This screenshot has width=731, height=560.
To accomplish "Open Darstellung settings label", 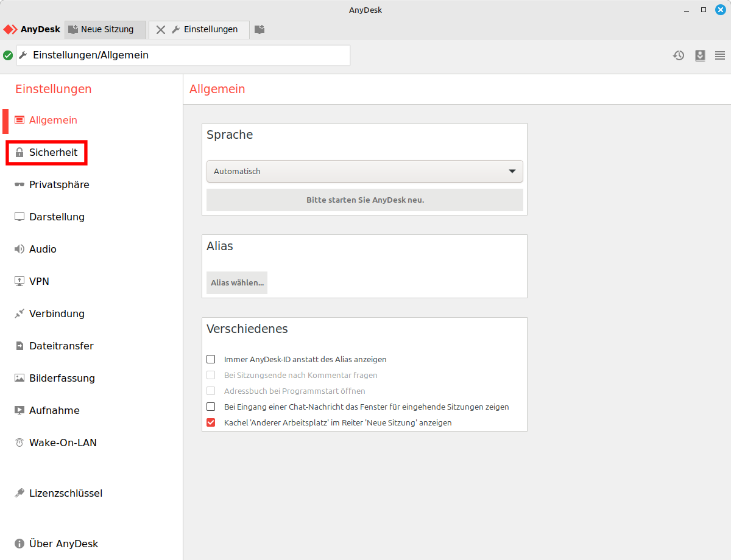I will 57,217.
